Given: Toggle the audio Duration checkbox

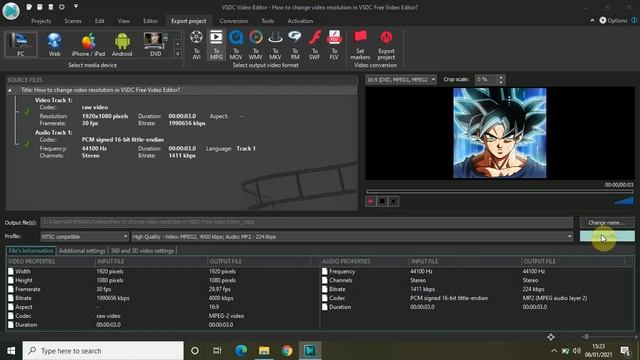Looking at the screenshot, I should coord(325,307).
